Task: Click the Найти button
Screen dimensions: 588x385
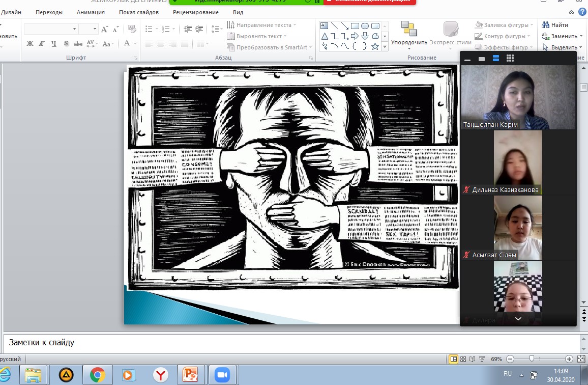Action: pos(555,25)
